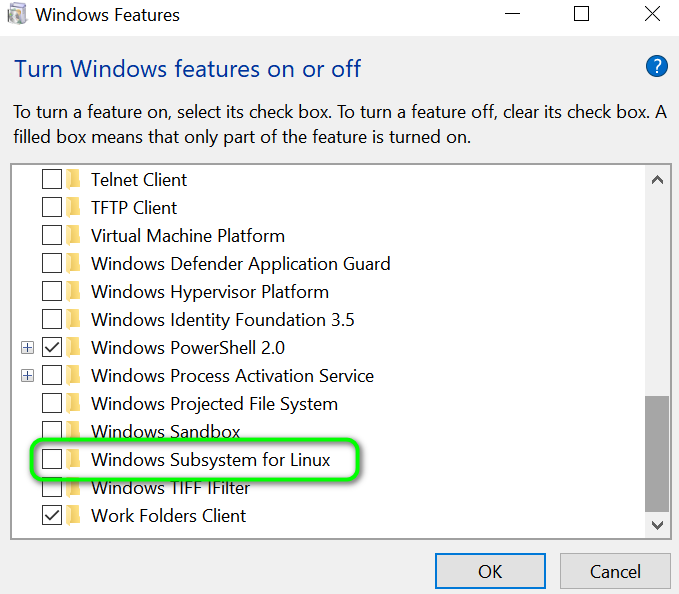This screenshot has width=679, height=594.
Task: Enable the Windows Subsystem for Linux checkbox
Action: click(x=51, y=460)
